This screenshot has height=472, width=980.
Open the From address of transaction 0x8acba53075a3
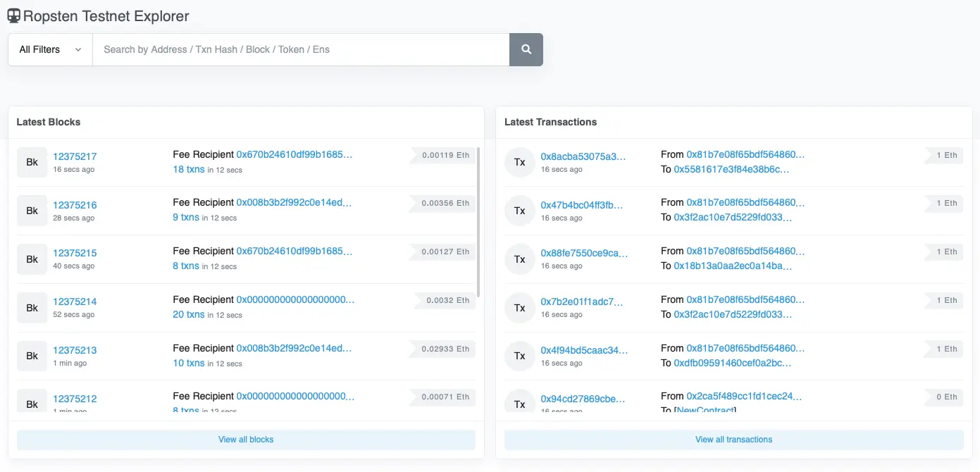745,154
